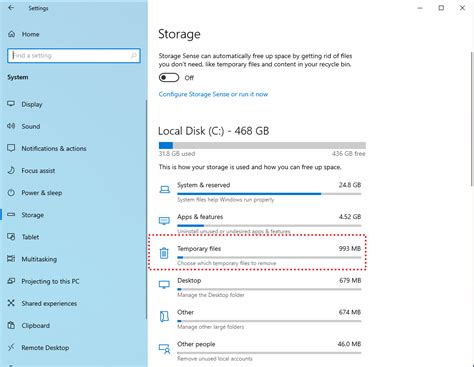Click the Notifications & actions icon
This screenshot has width=474, height=367.
11,148
